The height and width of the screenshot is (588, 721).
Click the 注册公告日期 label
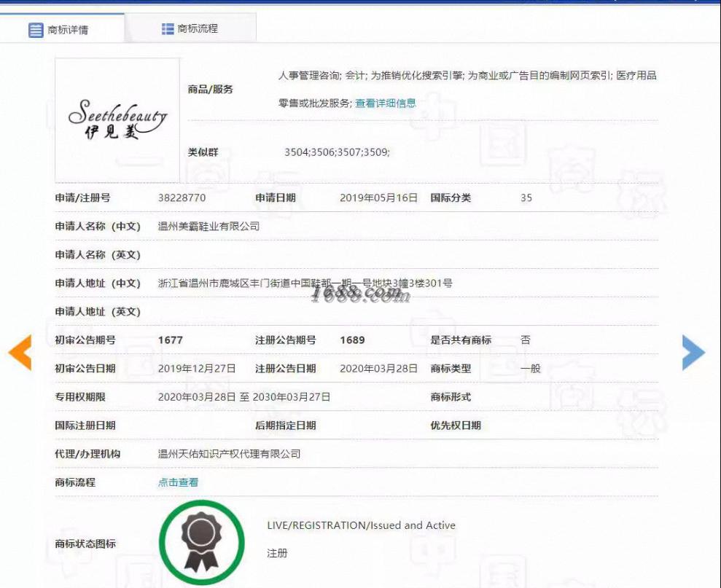286,369
